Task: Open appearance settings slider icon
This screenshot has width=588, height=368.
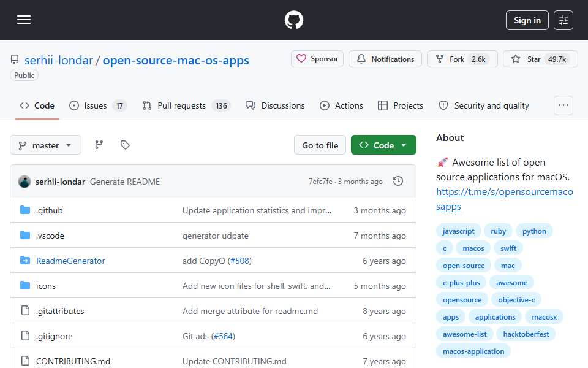Action: (x=563, y=20)
